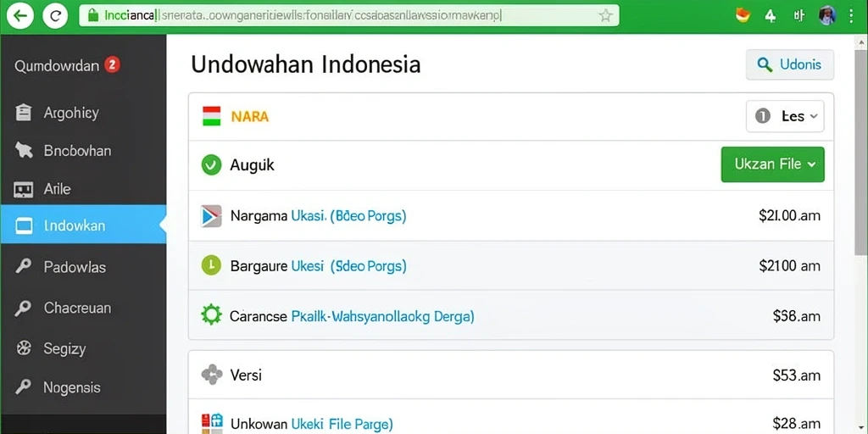Reload the page with refresh button
The height and width of the screenshot is (434, 868).
point(55,15)
